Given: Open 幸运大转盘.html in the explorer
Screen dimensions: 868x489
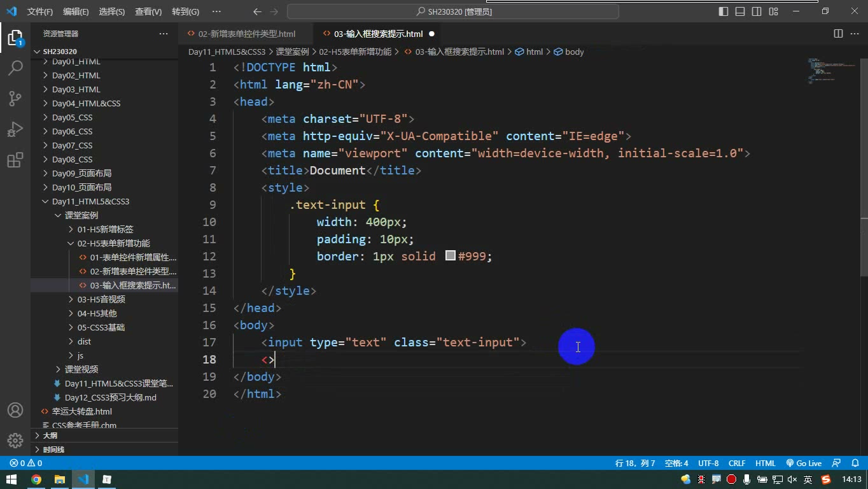Looking at the screenshot, I should (x=81, y=411).
